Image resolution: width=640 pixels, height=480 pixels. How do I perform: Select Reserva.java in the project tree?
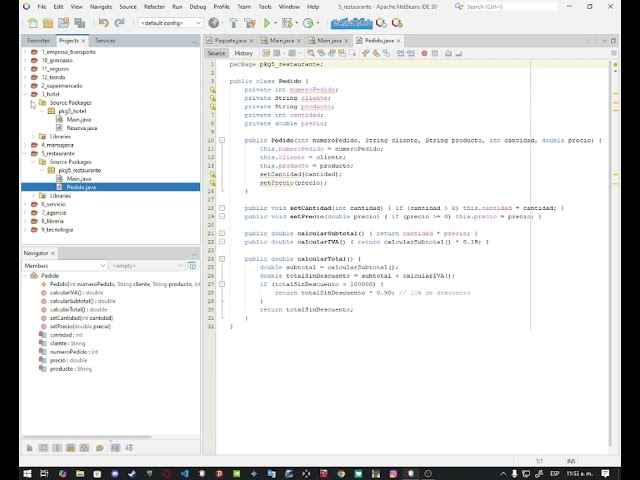tap(82, 128)
